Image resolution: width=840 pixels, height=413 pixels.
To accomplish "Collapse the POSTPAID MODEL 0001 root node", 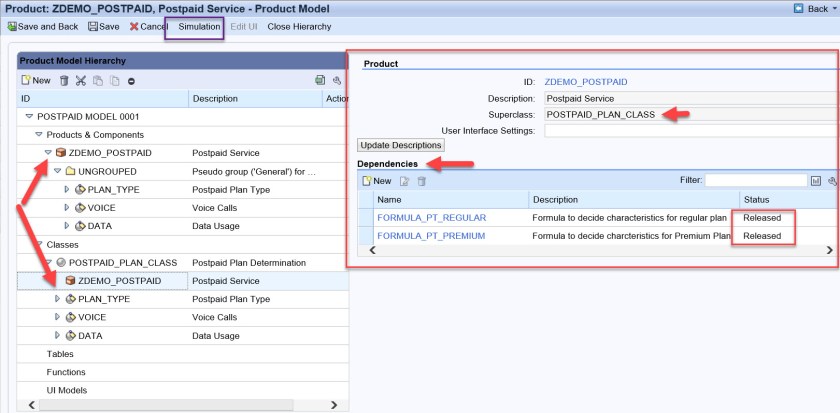I will (28, 116).
